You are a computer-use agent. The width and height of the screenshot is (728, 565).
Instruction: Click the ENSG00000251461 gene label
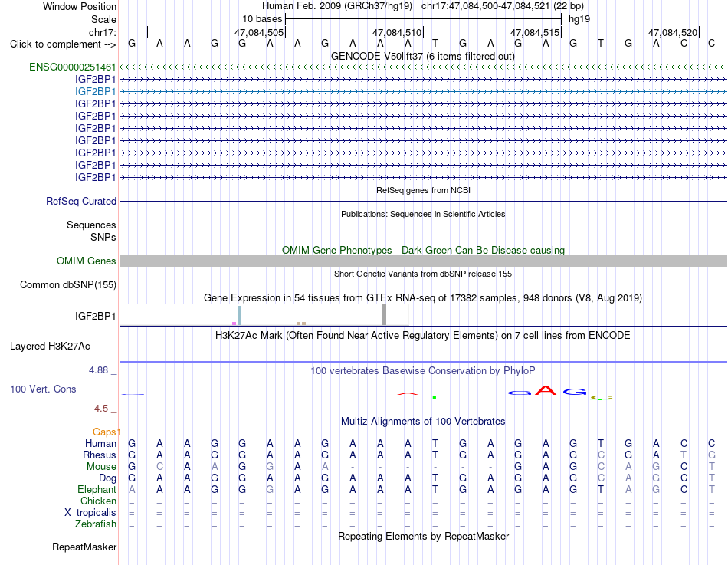click(73, 67)
